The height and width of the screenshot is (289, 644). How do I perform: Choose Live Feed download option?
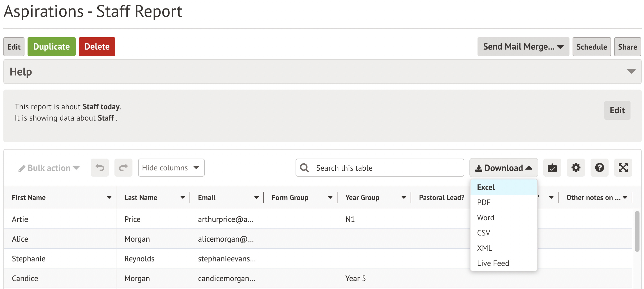coord(493,263)
